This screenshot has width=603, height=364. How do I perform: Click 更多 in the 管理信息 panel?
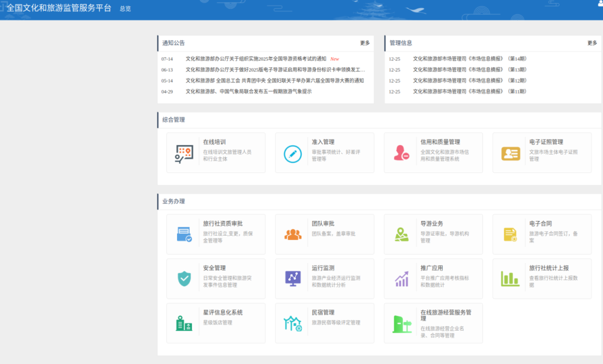point(592,43)
